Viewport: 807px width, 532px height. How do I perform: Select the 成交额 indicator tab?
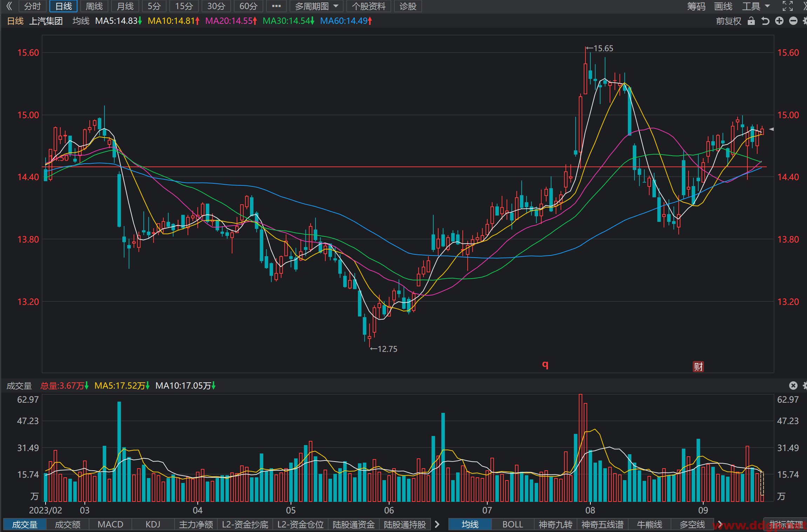click(68, 525)
